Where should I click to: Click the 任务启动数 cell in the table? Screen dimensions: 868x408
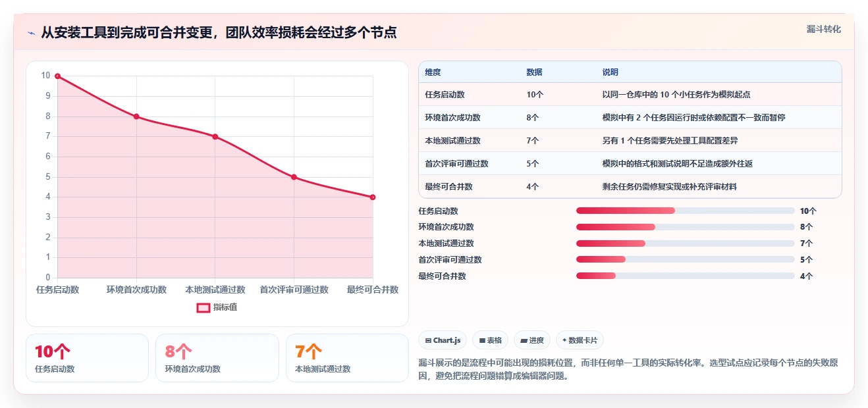(445, 95)
